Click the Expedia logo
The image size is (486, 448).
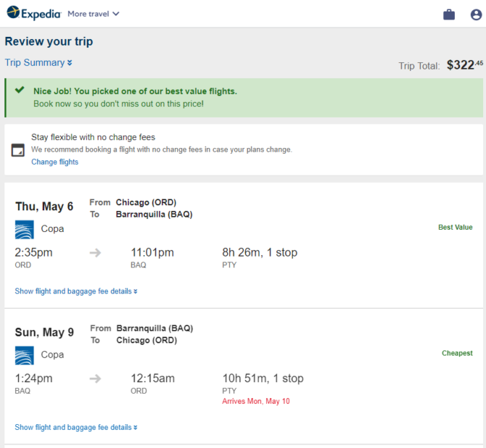[x=34, y=13]
